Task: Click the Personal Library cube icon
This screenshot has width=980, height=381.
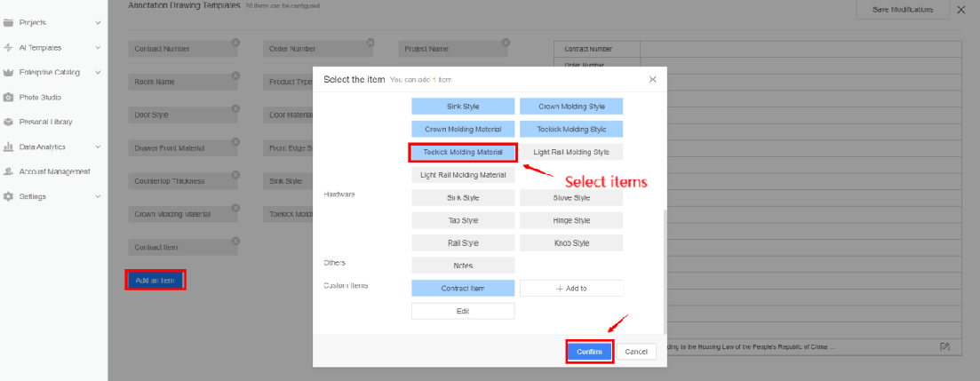Action: 8,122
